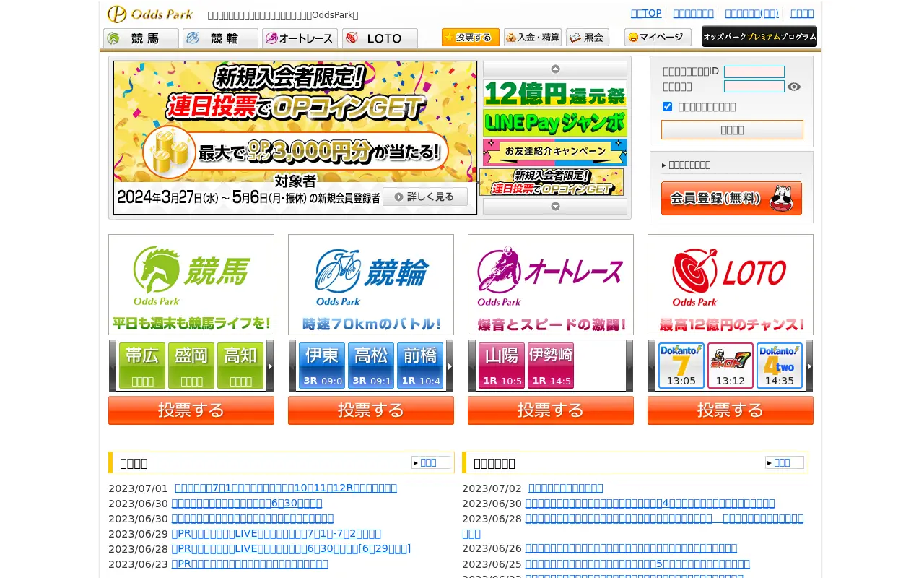Click the Odds Park ID field
924x578 pixels.
click(754, 72)
